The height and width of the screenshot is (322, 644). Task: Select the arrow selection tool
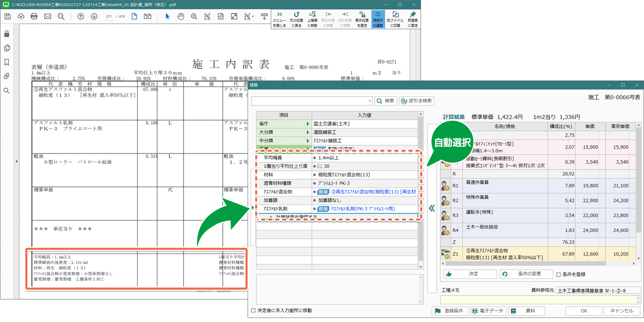167,17
